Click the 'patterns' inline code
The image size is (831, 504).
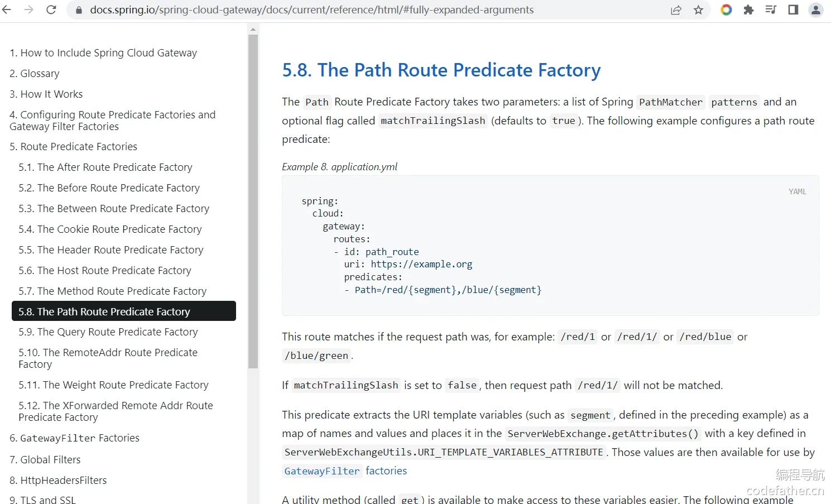pos(734,102)
